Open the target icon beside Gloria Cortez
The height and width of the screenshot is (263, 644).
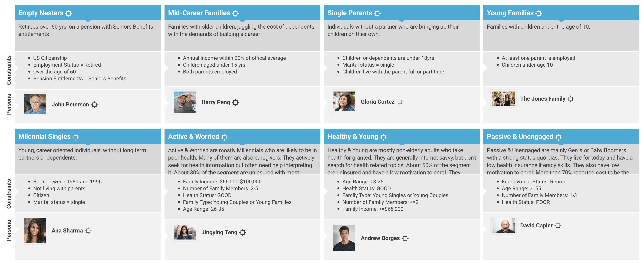[x=400, y=102]
